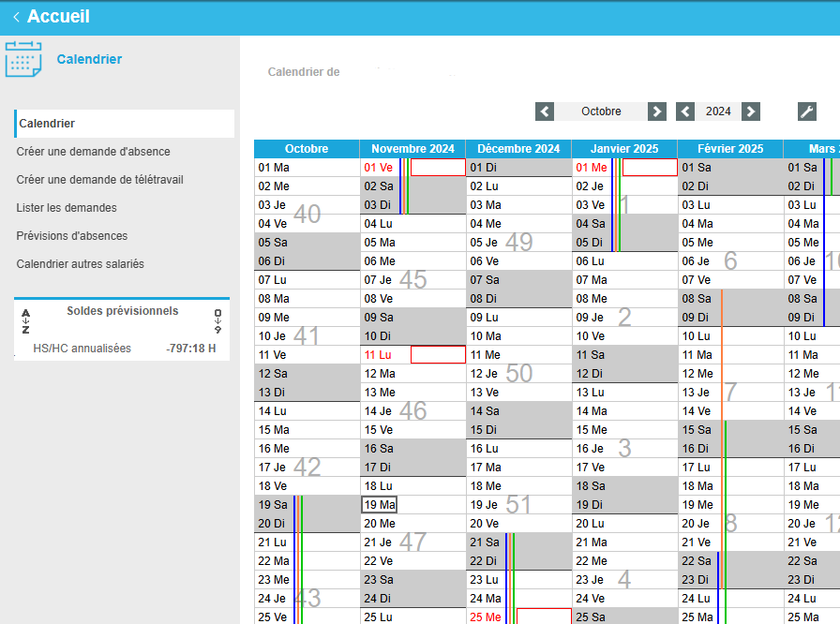Viewport: 840px width, 624px height.
Task: Sort balances numerically with 0-9 icon
Action: (217, 321)
